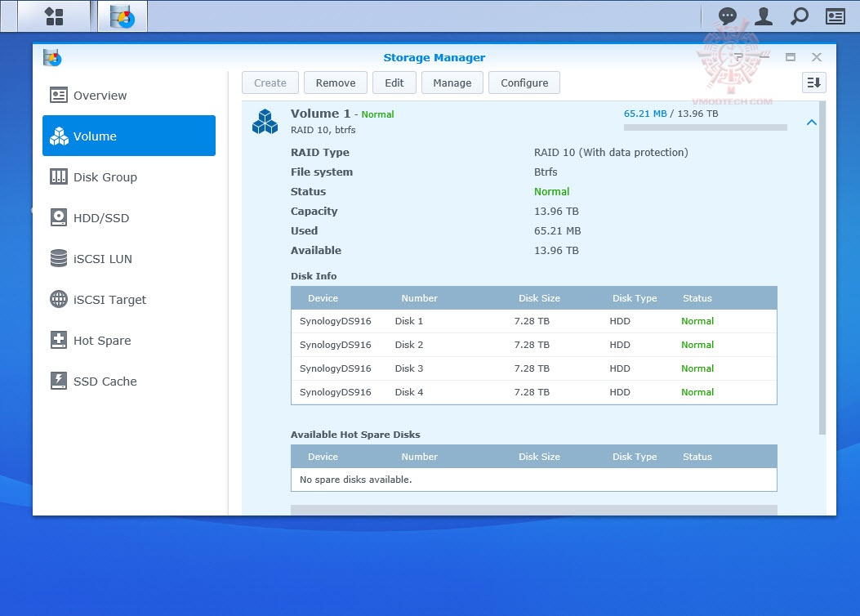Go to Hot Spare section

click(129, 340)
